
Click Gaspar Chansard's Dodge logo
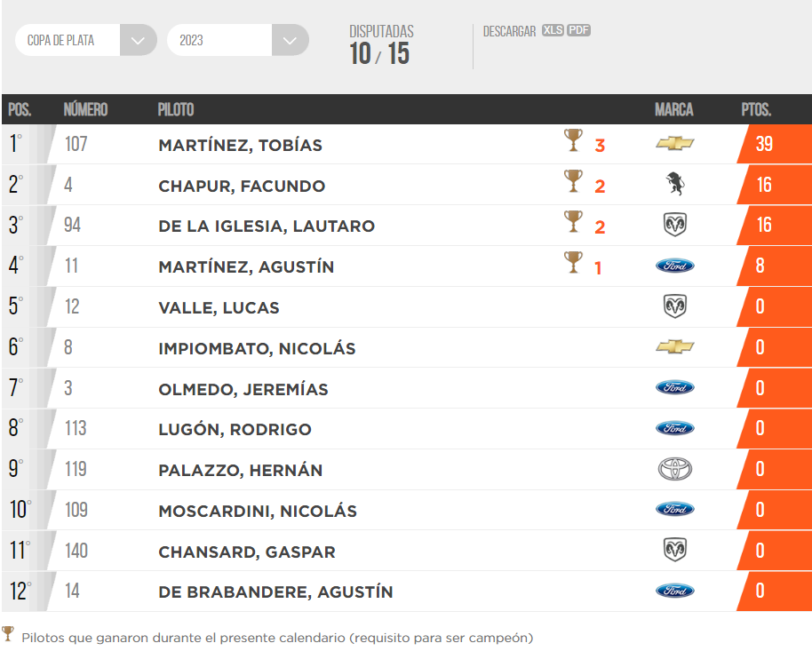pos(675,551)
